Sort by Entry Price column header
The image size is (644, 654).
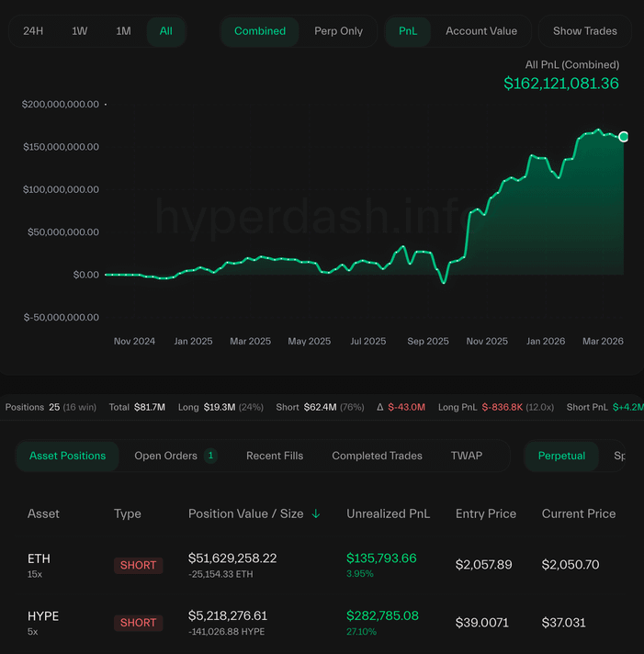[x=486, y=513]
